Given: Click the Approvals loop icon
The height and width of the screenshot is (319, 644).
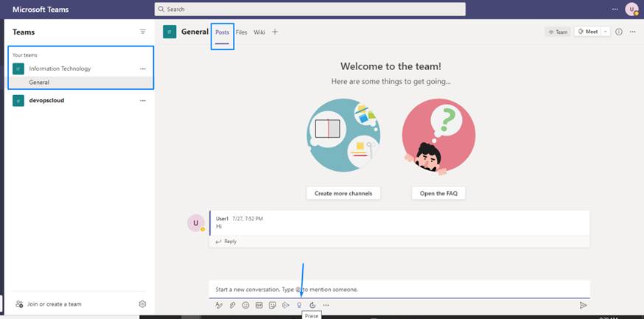Looking at the screenshot, I should click(312, 305).
